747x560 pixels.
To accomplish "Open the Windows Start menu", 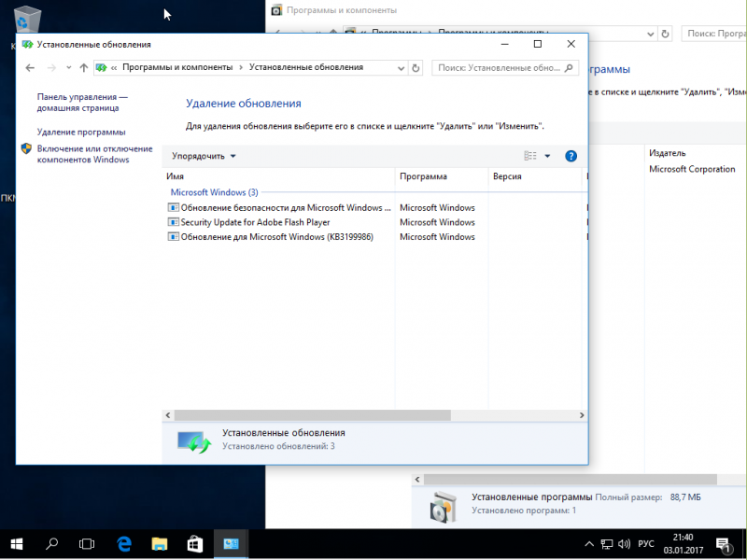I will 17,544.
